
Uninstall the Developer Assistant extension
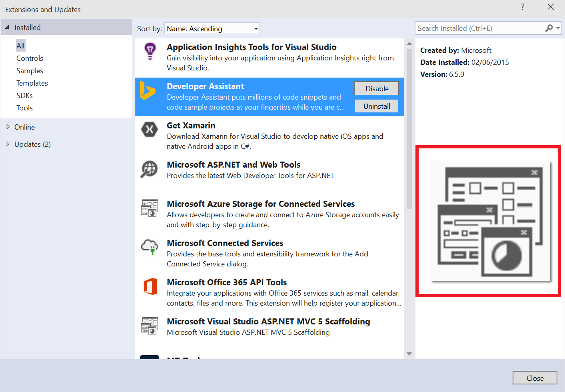pos(376,106)
